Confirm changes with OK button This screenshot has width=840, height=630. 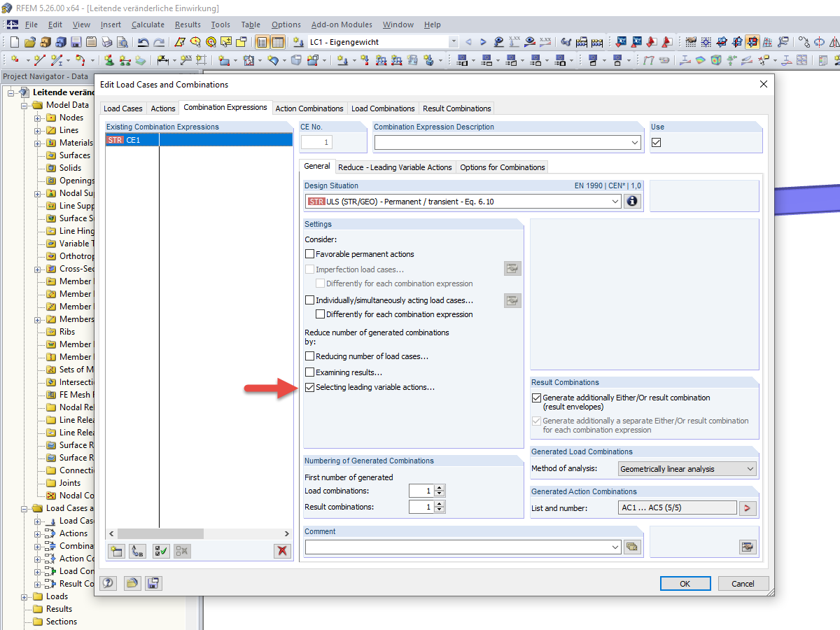point(685,582)
